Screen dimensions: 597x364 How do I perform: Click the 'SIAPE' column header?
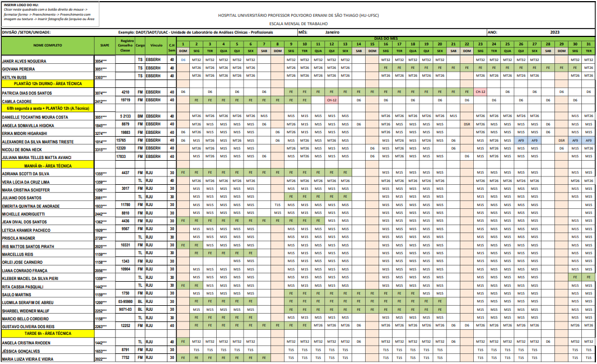pos(105,44)
